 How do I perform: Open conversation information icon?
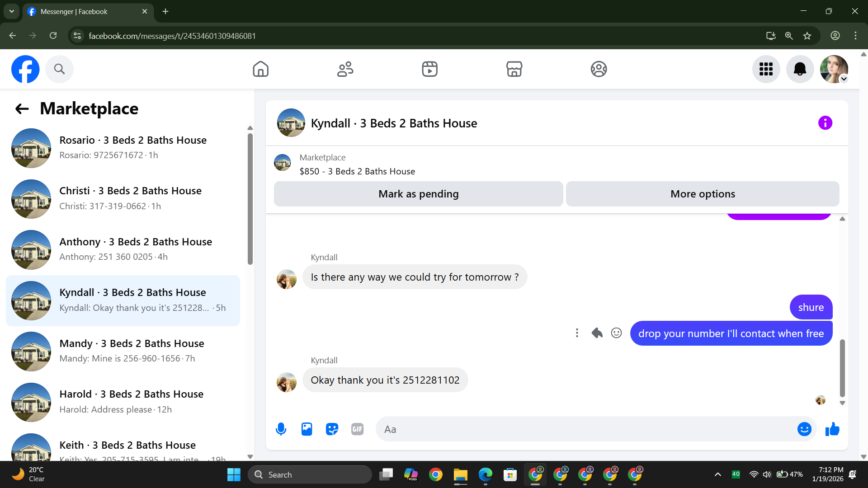click(x=825, y=123)
